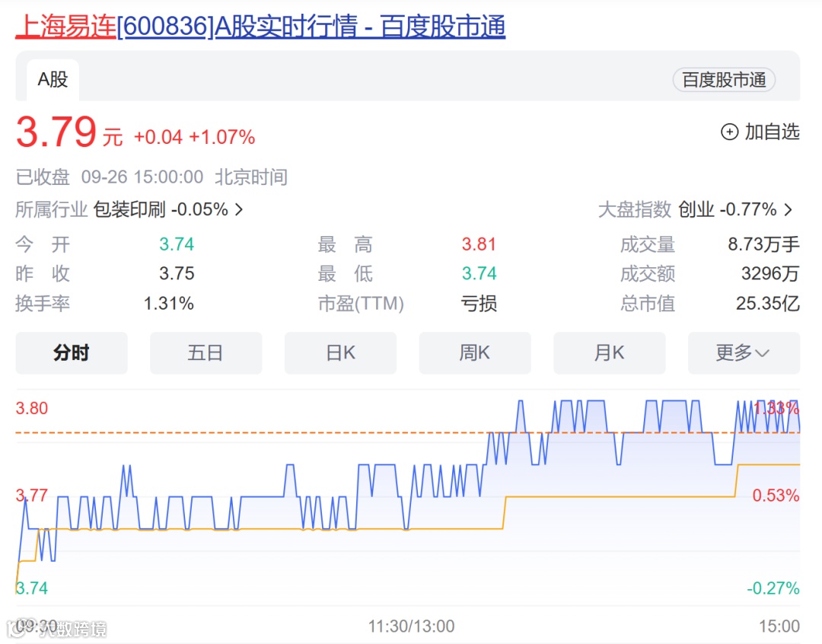Switch to the 日K chart tab
The image size is (822, 644).
[340, 352]
